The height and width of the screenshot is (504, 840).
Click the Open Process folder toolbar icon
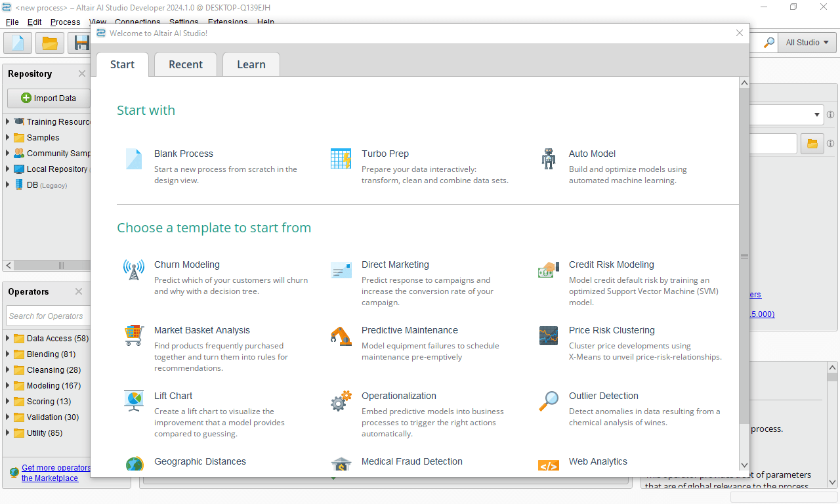(x=50, y=43)
